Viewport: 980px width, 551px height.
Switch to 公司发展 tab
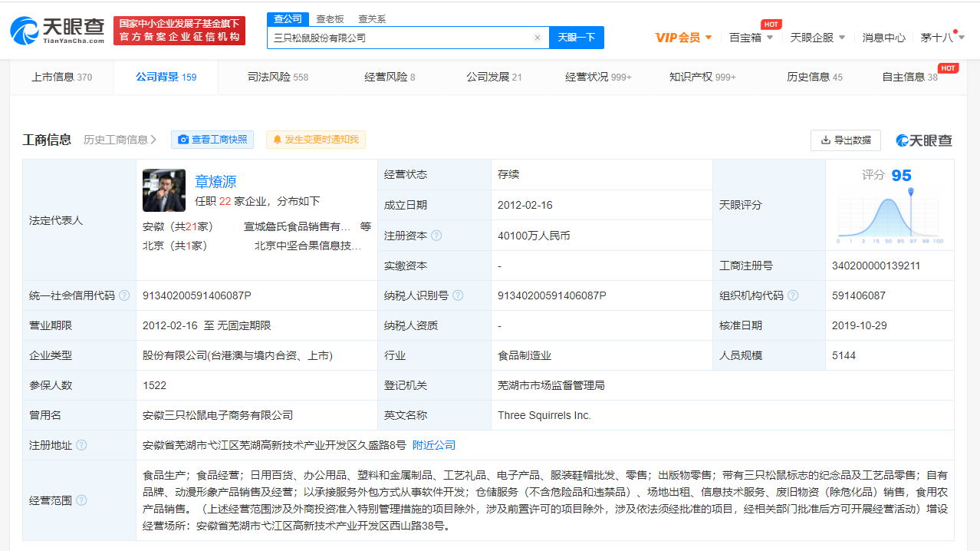[494, 77]
